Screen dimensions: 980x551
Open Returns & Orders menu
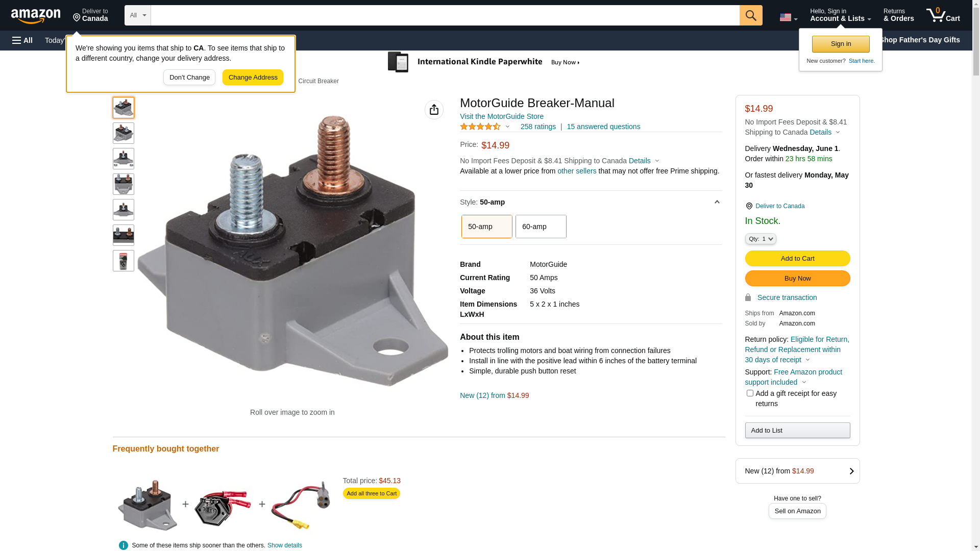(x=899, y=15)
